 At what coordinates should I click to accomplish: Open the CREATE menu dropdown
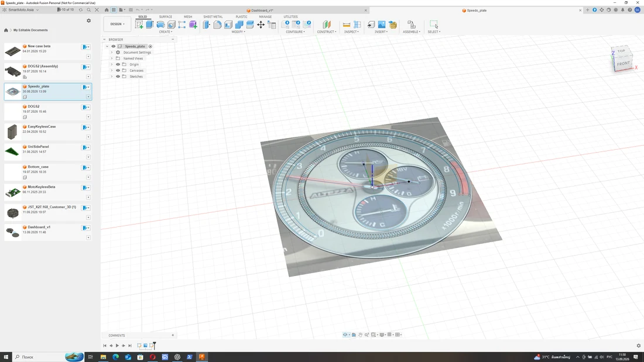coord(166,32)
